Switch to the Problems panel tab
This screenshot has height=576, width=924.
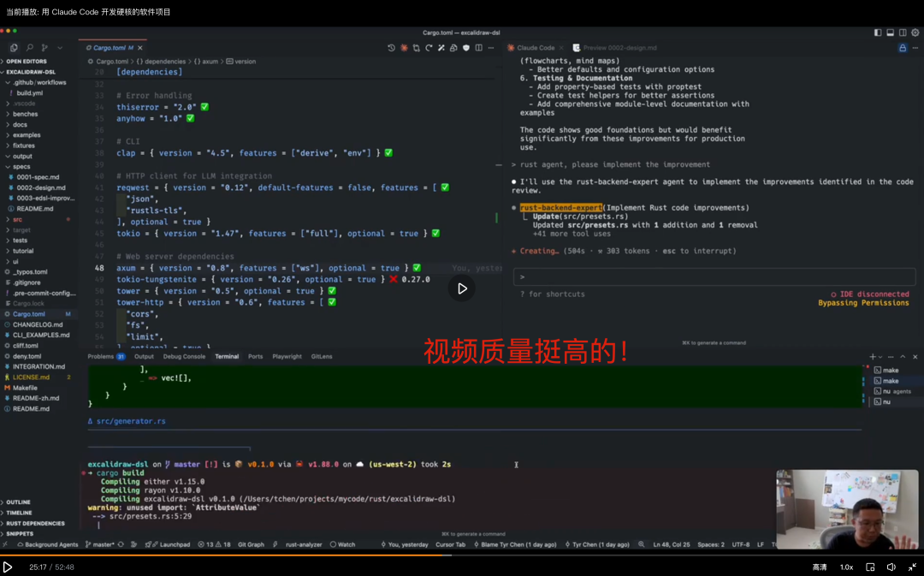pos(101,356)
